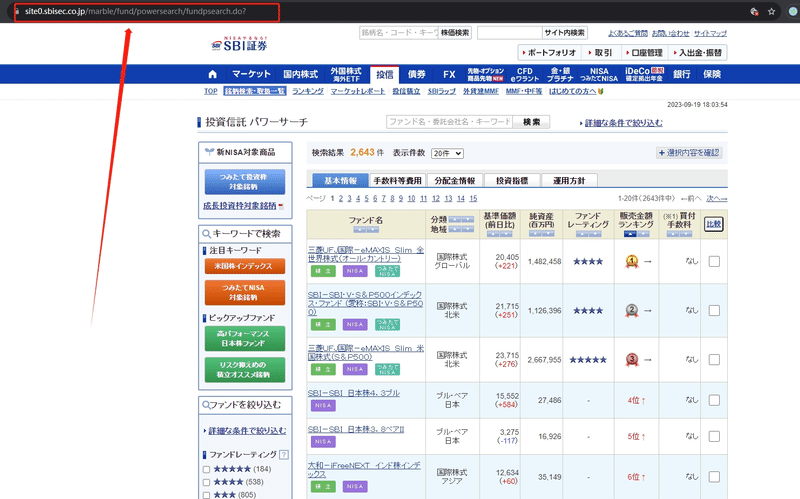This screenshot has height=499, width=800.
Task: Click the purple NISA badge under SBI 日本株4.3ブル
Action: [323, 406]
